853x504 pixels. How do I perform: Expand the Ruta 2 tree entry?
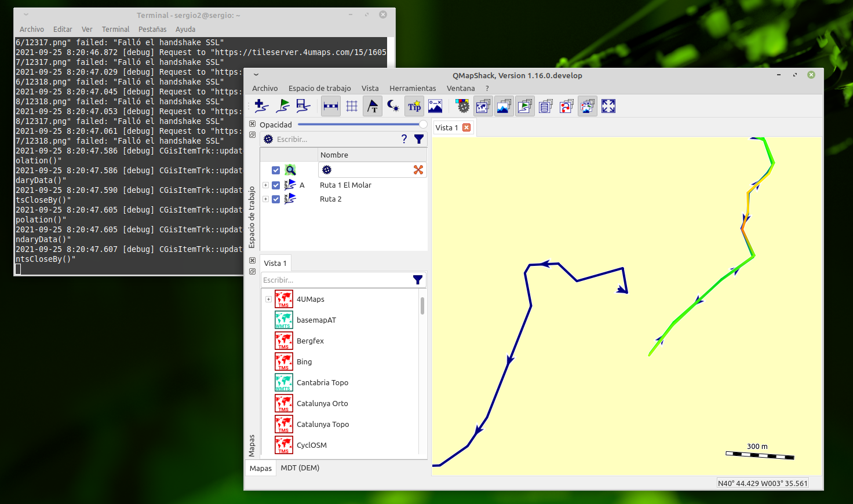point(265,199)
